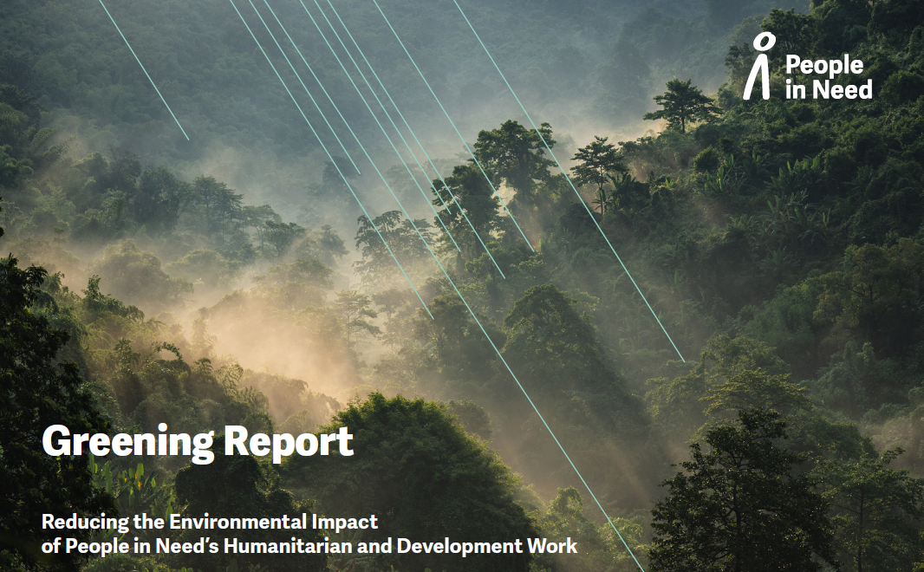Click the word "Reducing" in the subtitle
924x572 pixels.
76,523
